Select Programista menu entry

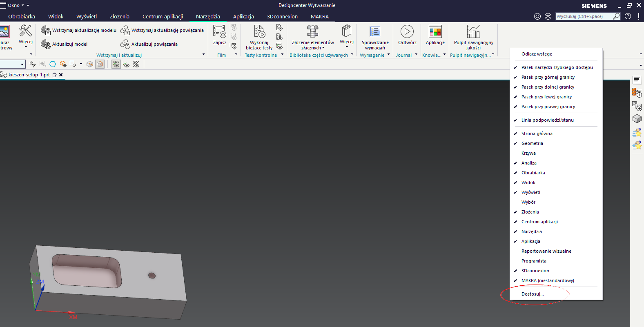click(x=556, y=261)
